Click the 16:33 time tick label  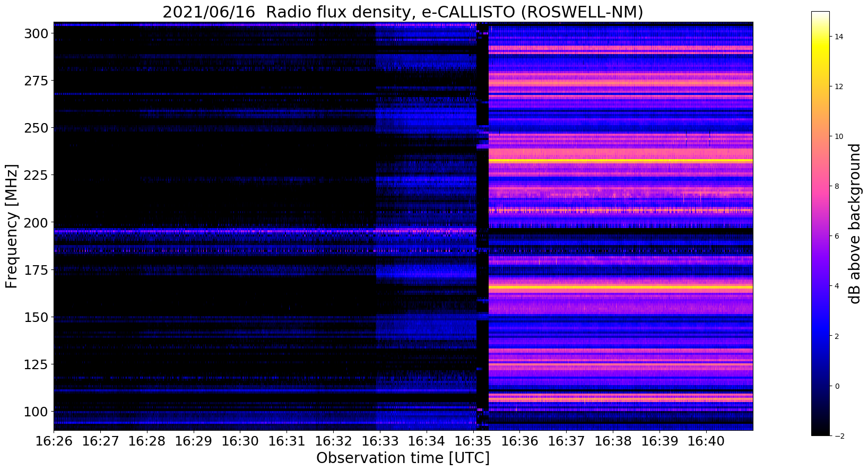click(380, 441)
